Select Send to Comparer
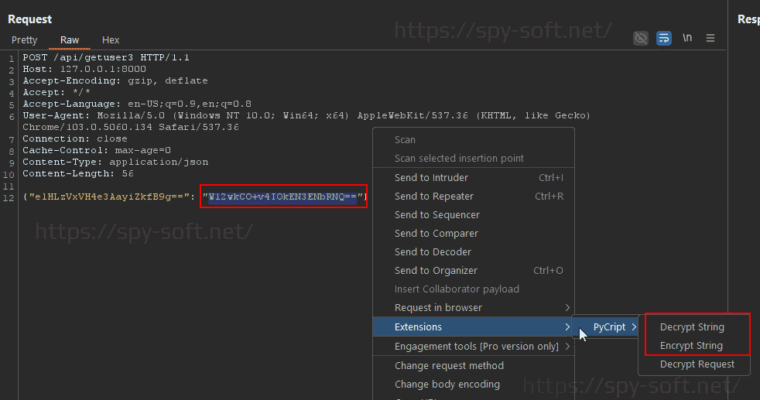Image resolution: width=760 pixels, height=400 pixels. click(436, 233)
